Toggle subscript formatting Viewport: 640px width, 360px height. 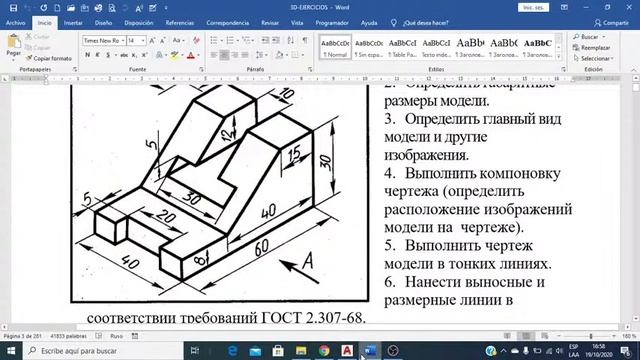134,55
